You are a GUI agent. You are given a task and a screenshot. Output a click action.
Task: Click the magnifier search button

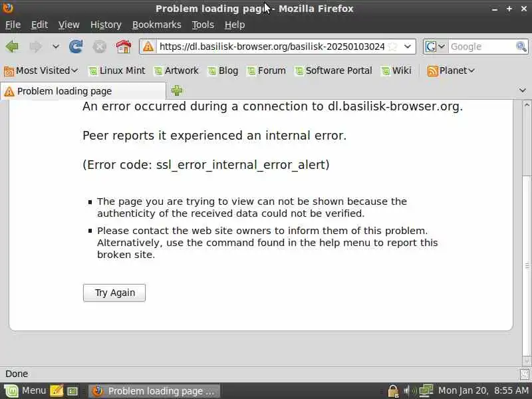521,47
